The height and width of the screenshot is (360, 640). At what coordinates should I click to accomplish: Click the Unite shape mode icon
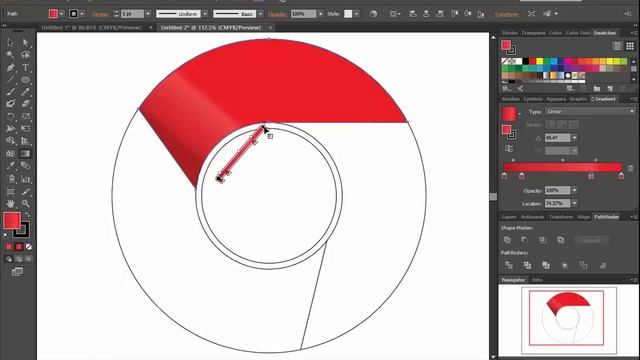[x=507, y=240]
